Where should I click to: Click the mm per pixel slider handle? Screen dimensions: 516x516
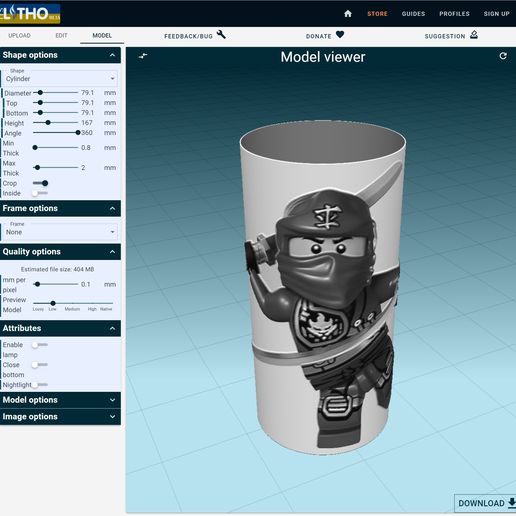pos(37,284)
